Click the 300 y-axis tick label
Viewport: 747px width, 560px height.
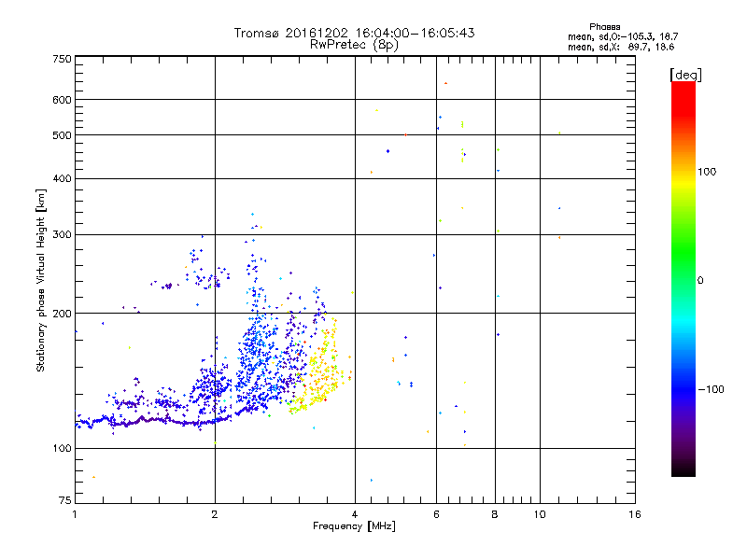click(62, 235)
